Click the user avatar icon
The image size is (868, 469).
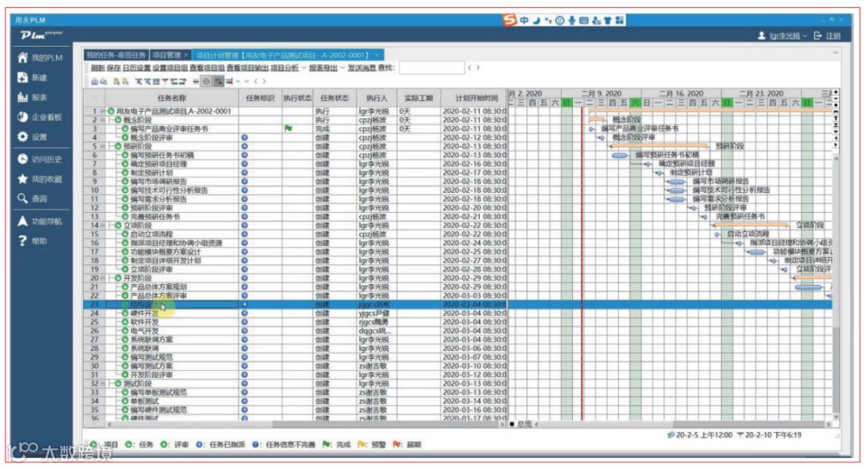point(762,35)
